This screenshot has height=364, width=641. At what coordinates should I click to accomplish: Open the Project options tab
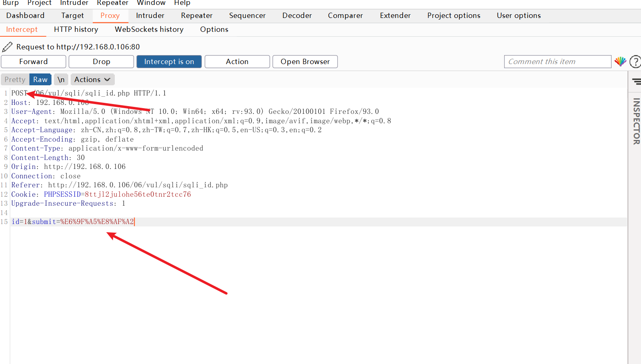(x=453, y=16)
